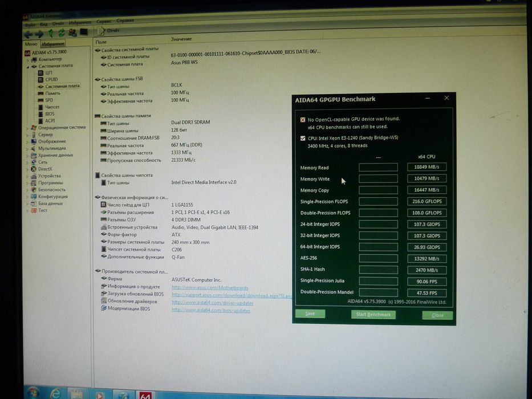The height and width of the screenshot is (399, 532).
Task: Open the Windows Start button
Action: [33, 393]
